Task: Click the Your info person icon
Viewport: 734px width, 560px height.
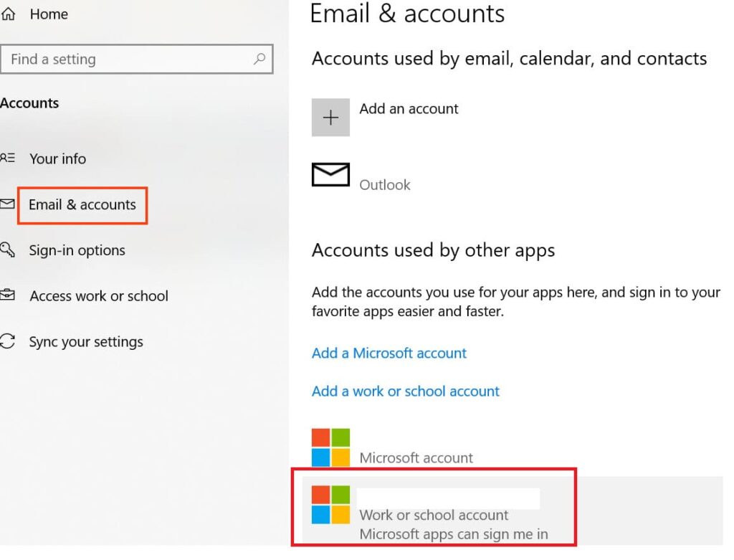Action: tap(7, 158)
